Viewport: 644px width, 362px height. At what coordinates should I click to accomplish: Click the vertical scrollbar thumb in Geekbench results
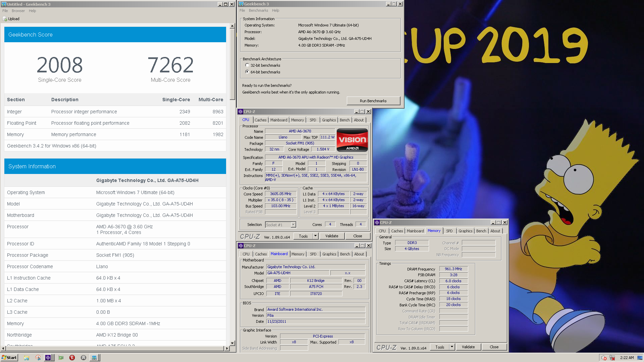point(232,64)
